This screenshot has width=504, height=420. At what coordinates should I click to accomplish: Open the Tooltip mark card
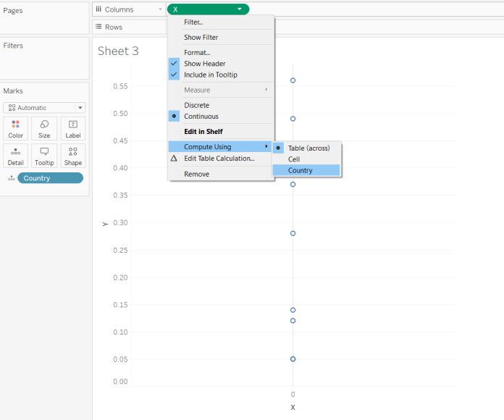coord(44,156)
